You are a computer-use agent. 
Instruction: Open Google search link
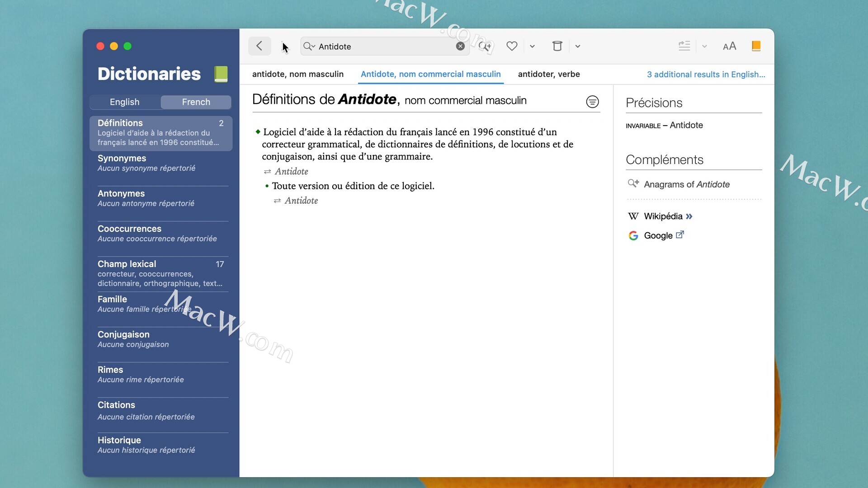point(658,235)
